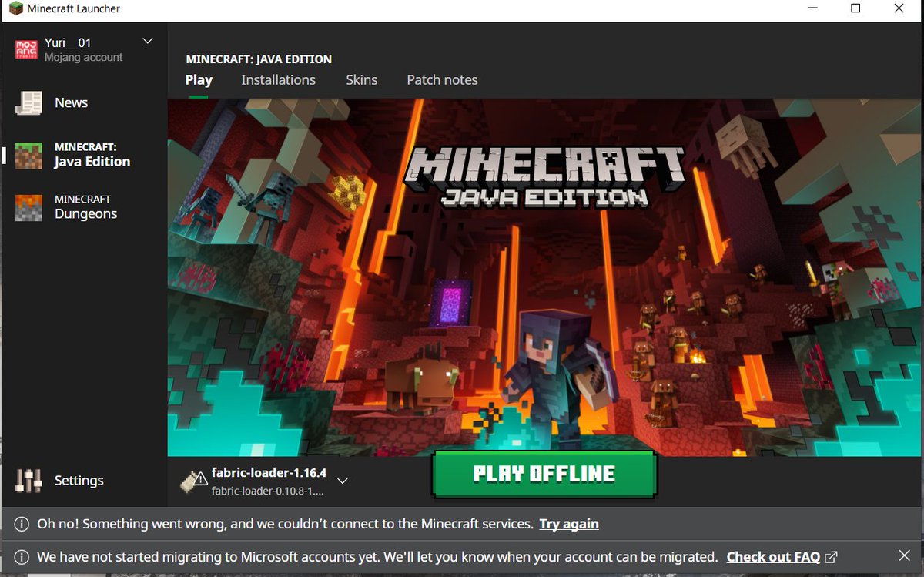
Task: Switch to the Installations tab
Action: [278, 80]
